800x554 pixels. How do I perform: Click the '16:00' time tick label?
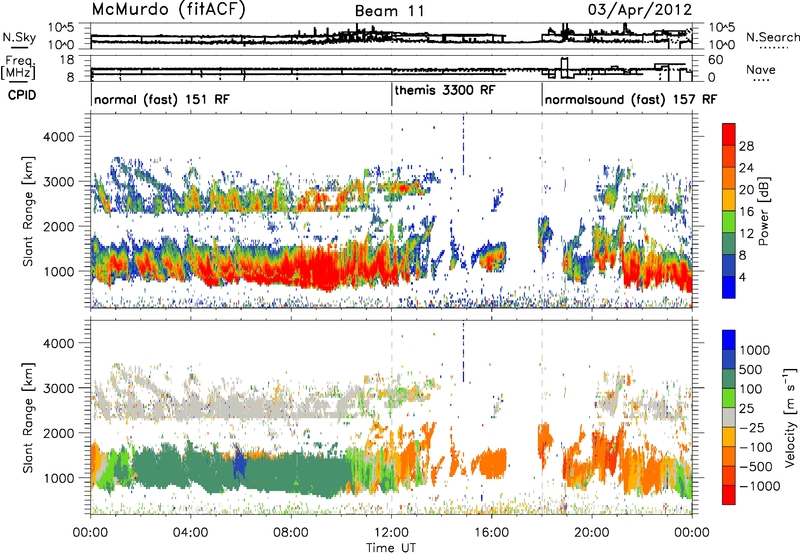(x=491, y=532)
